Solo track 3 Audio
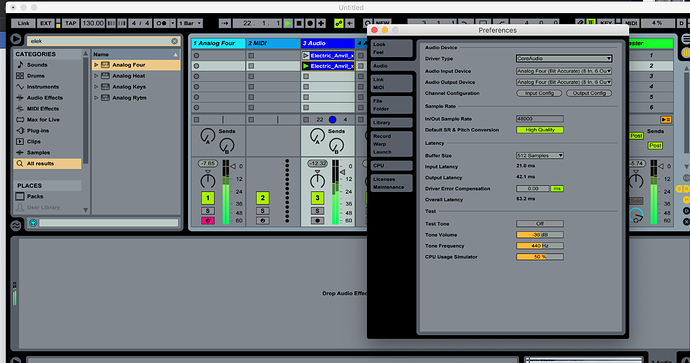Screen dimensions: 690x363 317,211
